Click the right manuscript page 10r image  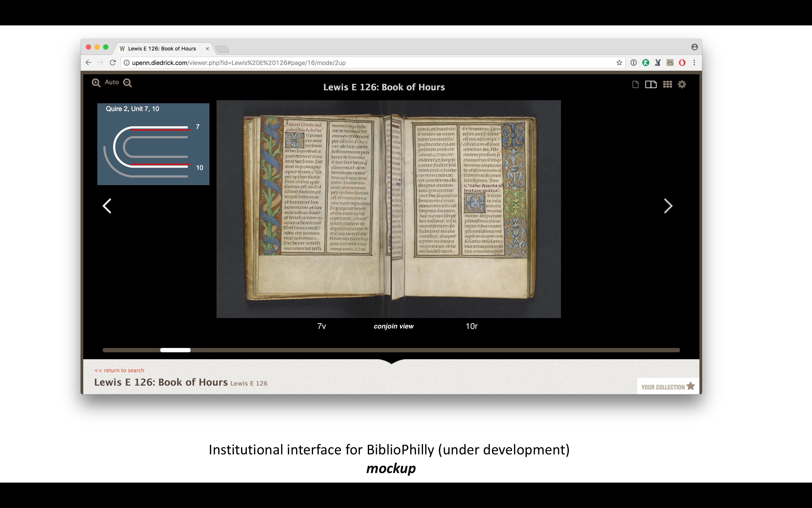click(x=465, y=207)
